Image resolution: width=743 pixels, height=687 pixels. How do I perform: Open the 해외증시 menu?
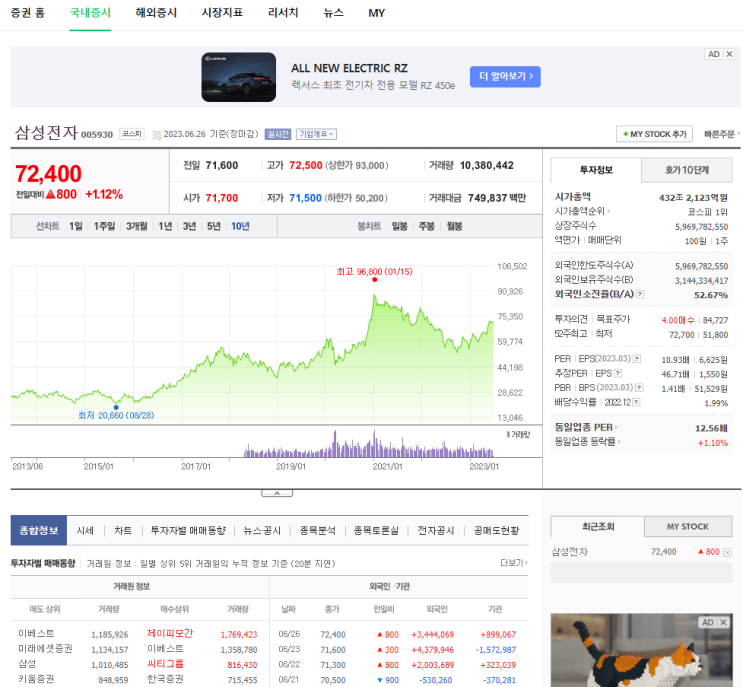point(156,13)
